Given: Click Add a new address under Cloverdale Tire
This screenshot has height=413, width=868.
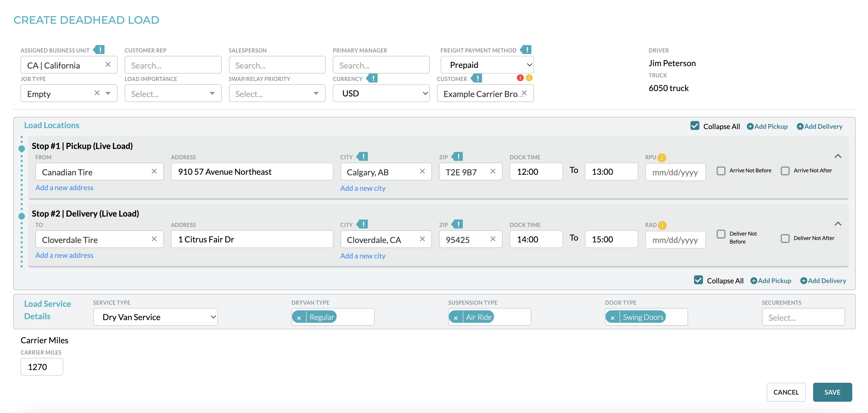Looking at the screenshot, I should pyautogui.click(x=64, y=255).
